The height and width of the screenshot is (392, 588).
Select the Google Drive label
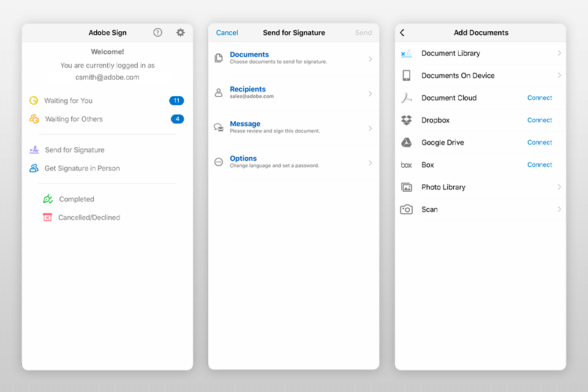(x=442, y=143)
